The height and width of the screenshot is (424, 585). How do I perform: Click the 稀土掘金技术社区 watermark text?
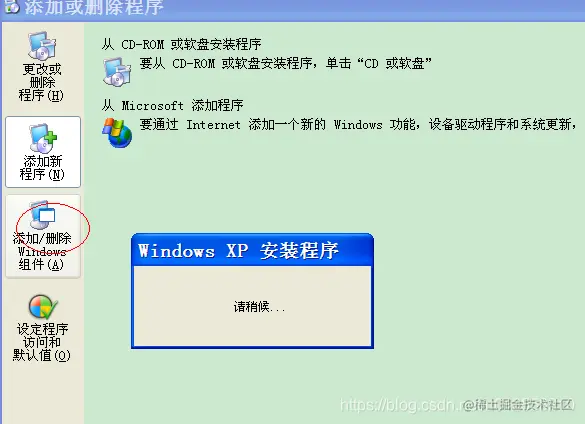(x=519, y=405)
